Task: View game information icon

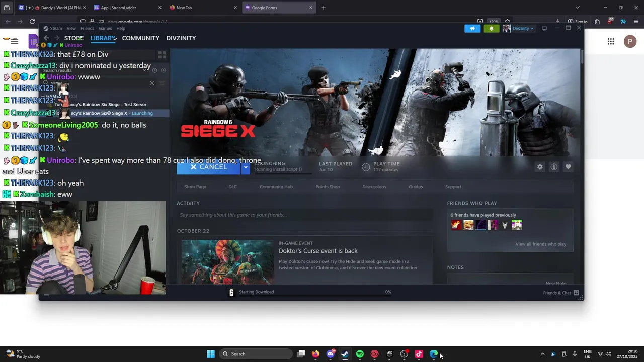Action: tap(554, 167)
